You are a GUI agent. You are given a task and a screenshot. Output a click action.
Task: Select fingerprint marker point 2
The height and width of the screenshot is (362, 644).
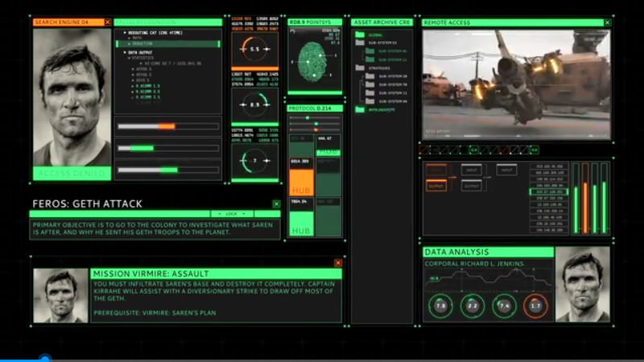coord(308,62)
